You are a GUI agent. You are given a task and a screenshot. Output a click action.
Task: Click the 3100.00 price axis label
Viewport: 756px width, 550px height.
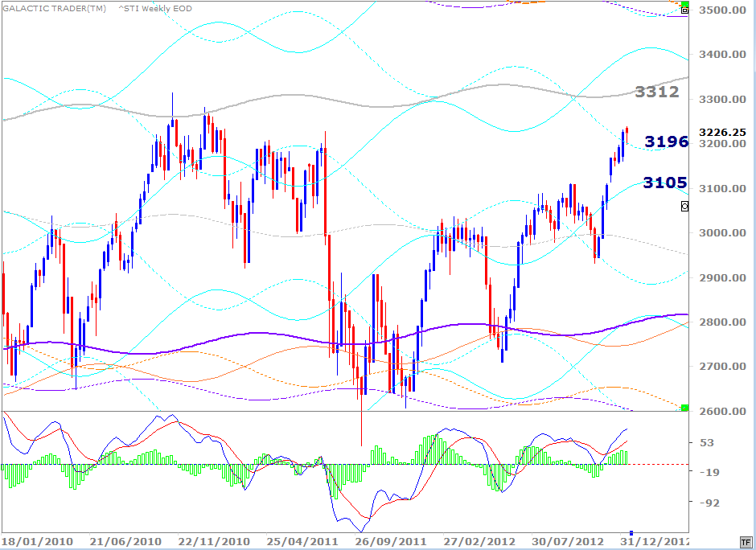click(723, 188)
